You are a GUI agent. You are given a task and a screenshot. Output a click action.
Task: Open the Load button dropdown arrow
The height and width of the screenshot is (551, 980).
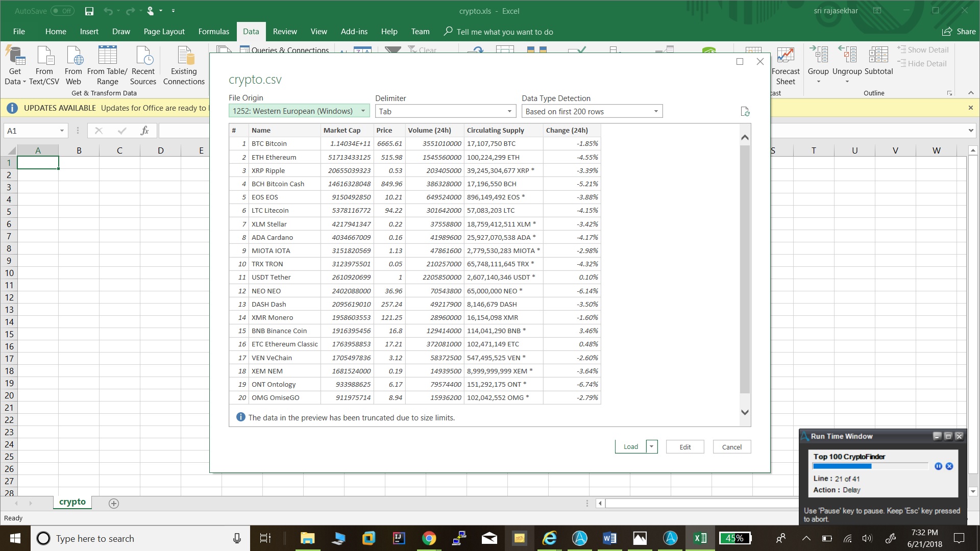tap(652, 447)
